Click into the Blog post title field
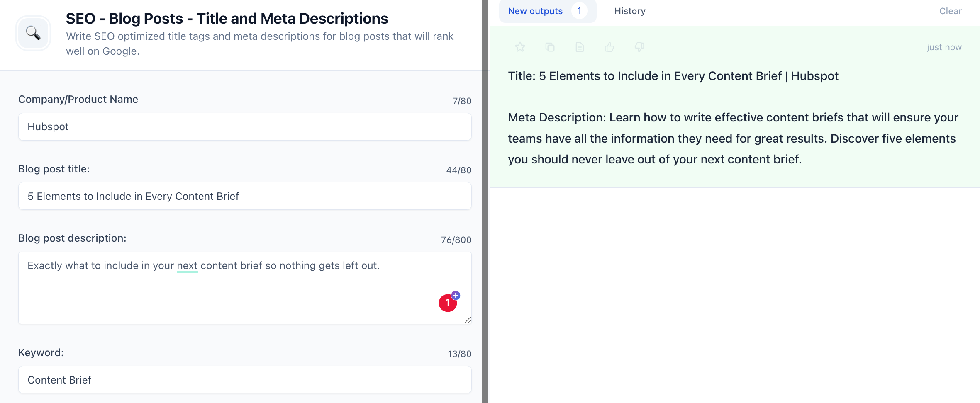 [x=245, y=196]
